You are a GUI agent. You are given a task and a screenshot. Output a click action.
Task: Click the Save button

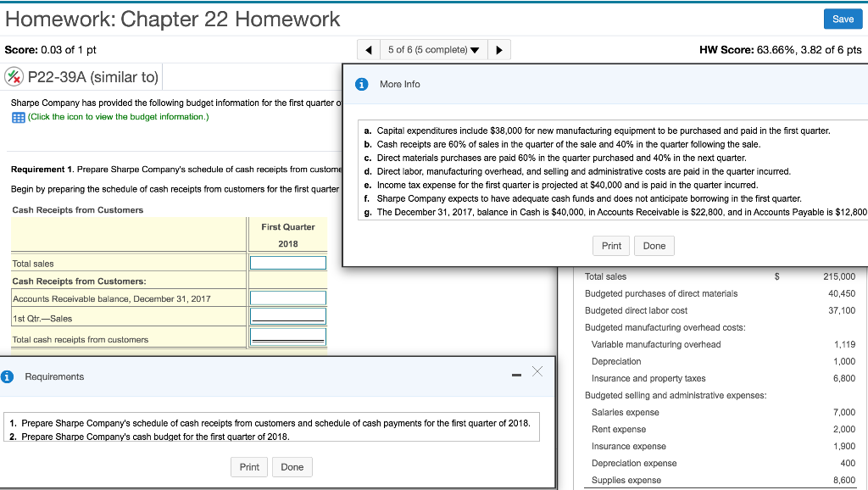point(843,19)
